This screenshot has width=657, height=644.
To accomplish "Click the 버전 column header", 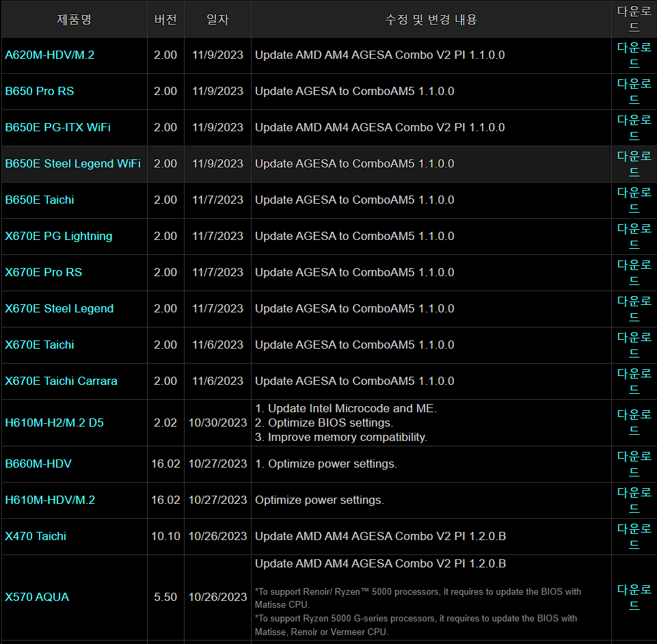I will tap(165, 20).
